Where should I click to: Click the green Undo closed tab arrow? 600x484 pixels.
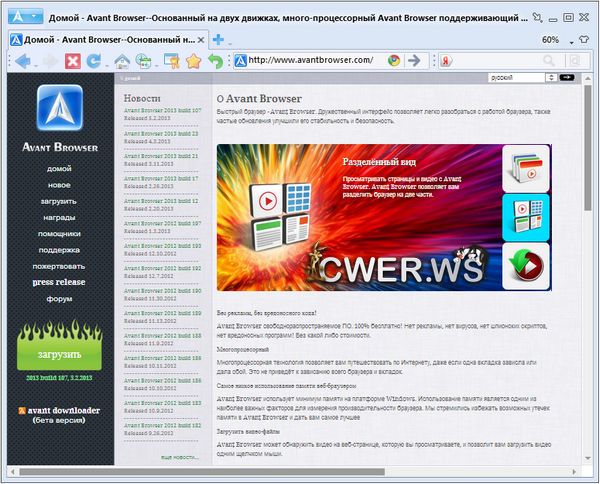coord(216,61)
